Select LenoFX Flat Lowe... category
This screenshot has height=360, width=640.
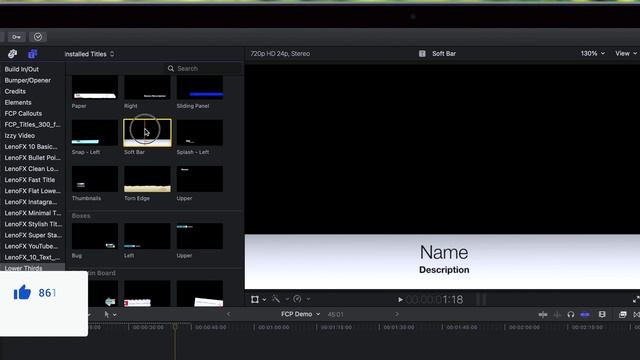pos(32,191)
